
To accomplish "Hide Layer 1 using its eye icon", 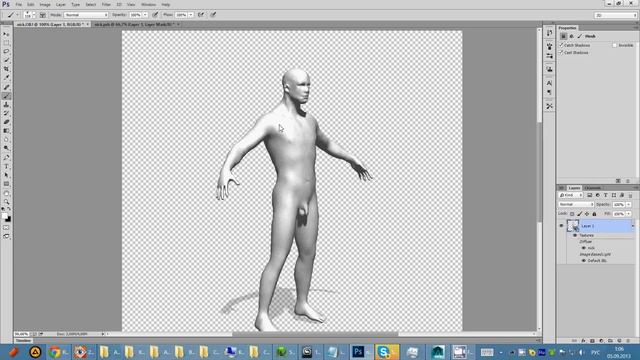I will pyautogui.click(x=561, y=226).
